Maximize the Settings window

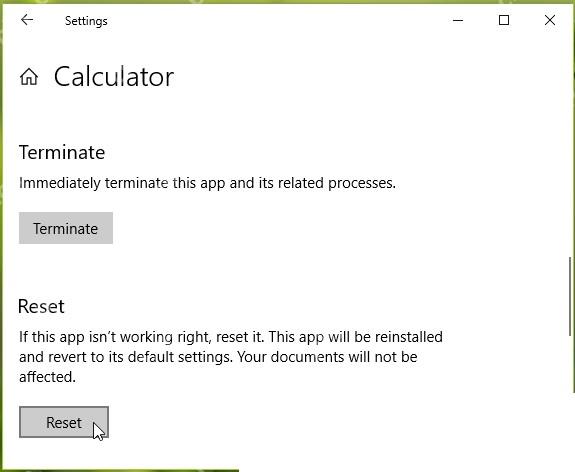pos(504,20)
